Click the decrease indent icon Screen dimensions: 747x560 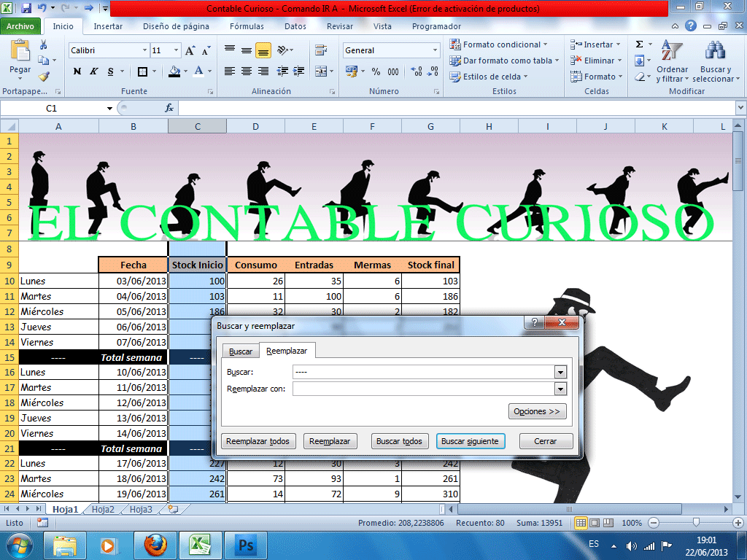282,71
